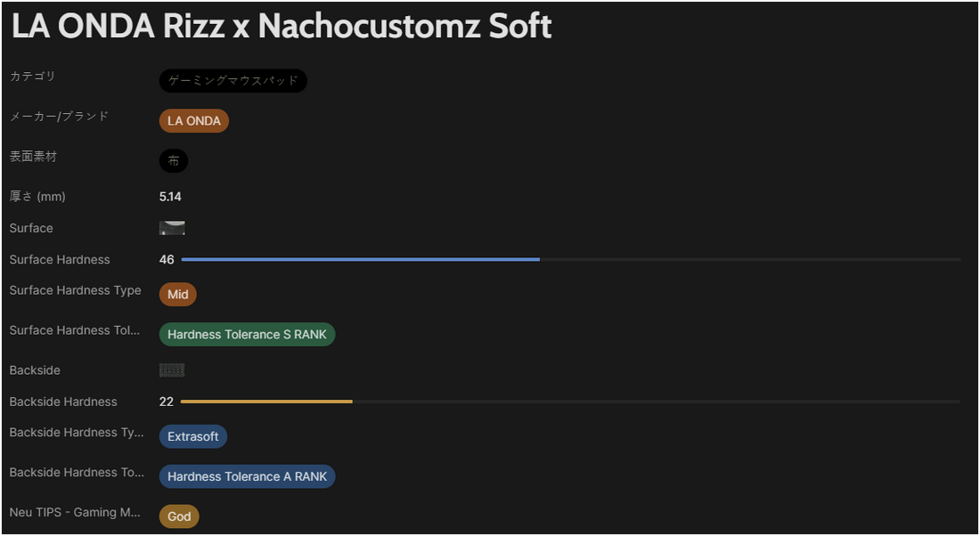Select the ゲーミングマウスパッド category tag

[233, 81]
